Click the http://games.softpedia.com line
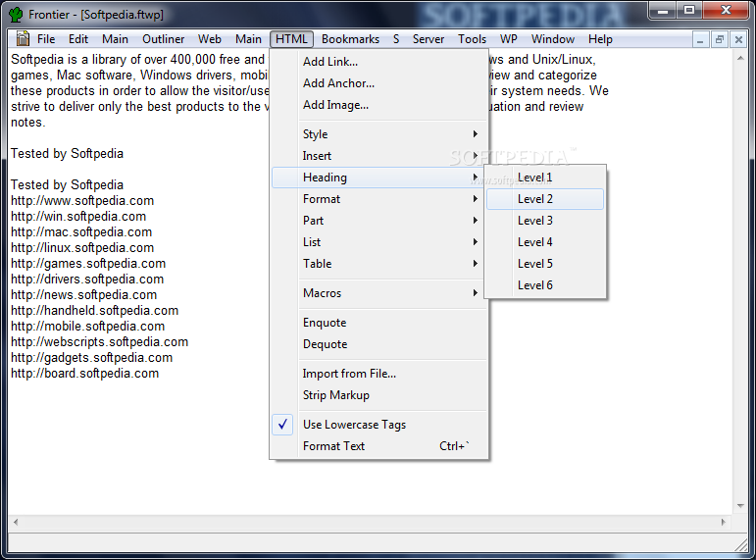 click(x=88, y=264)
